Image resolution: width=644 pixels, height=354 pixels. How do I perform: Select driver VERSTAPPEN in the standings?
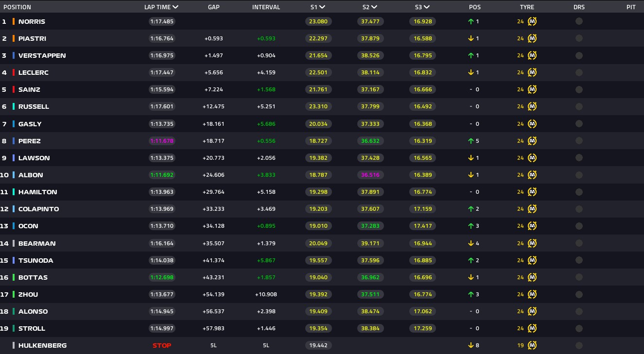[42, 55]
